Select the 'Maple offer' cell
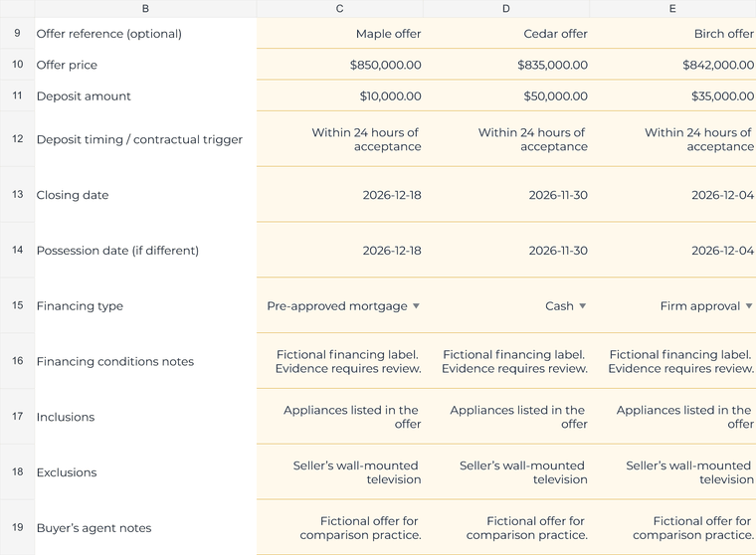 pos(340,33)
